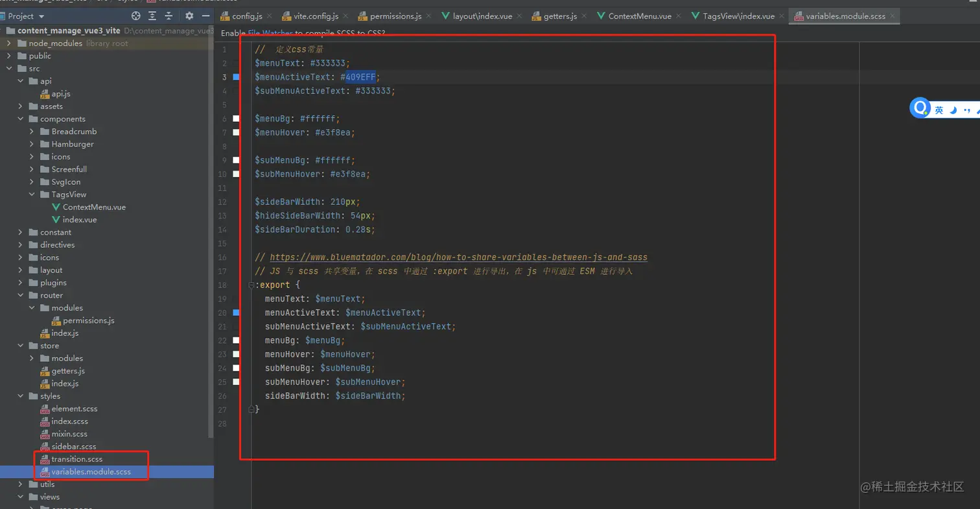Collapse the api folder
This screenshot has width=980, height=509.
21,81
